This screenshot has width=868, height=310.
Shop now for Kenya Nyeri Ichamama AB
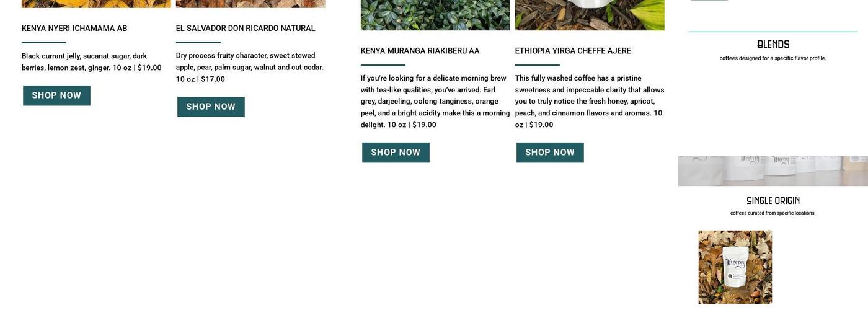pos(56,95)
